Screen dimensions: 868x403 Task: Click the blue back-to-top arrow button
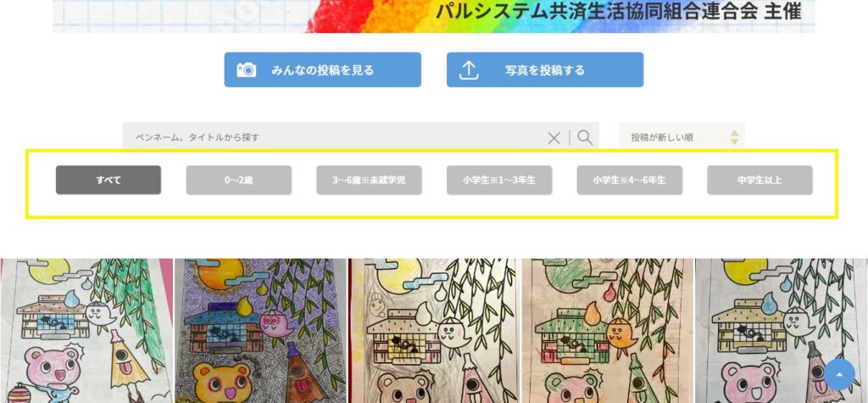click(x=839, y=374)
